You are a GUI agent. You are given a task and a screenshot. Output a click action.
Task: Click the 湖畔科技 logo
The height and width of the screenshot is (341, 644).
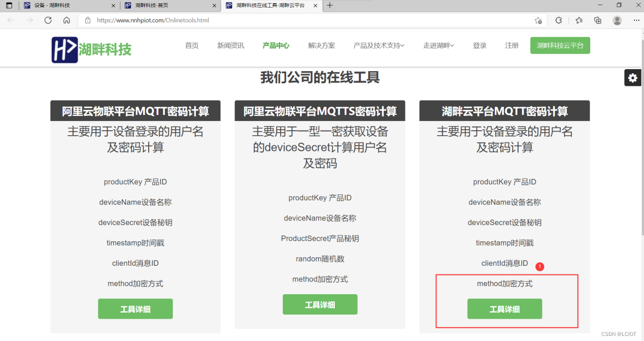tap(91, 49)
